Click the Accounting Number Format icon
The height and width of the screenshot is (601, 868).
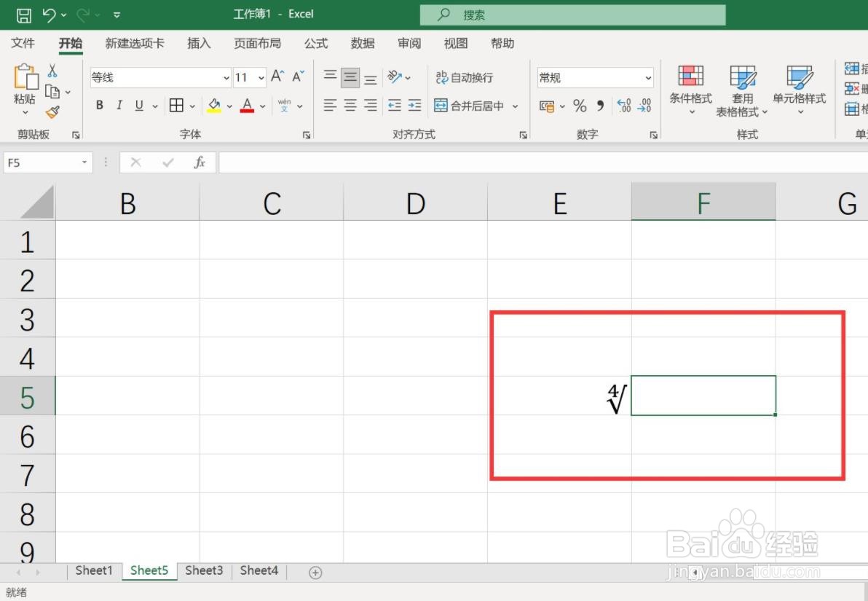547,106
